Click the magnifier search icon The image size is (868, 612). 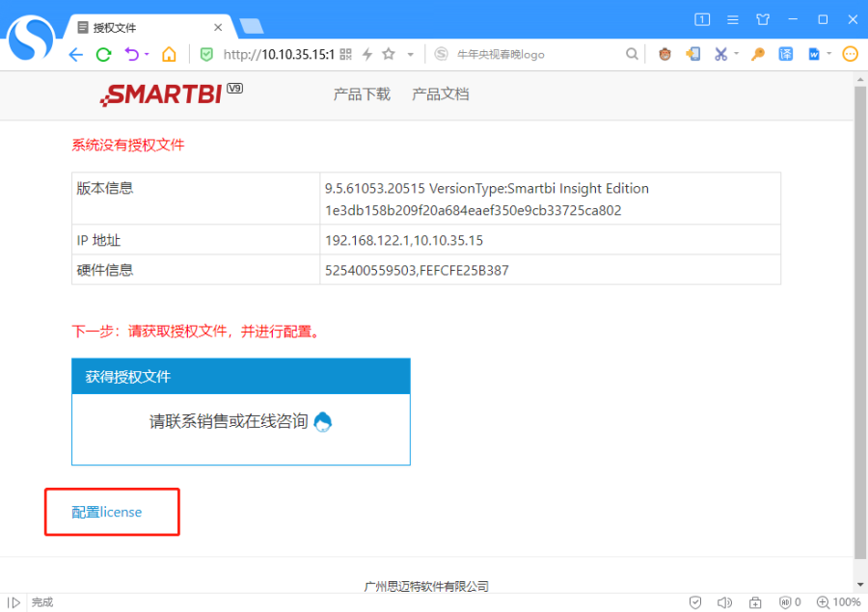[x=632, y=54]
